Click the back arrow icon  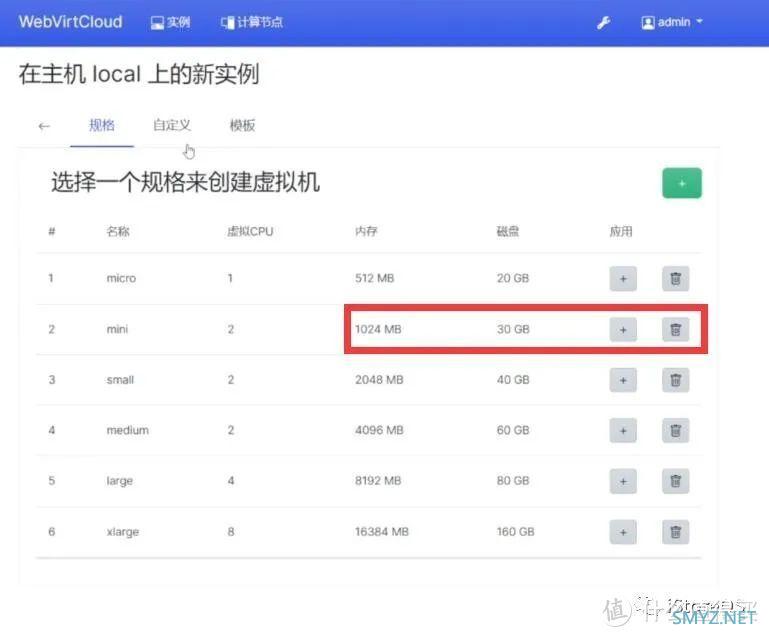44,127
